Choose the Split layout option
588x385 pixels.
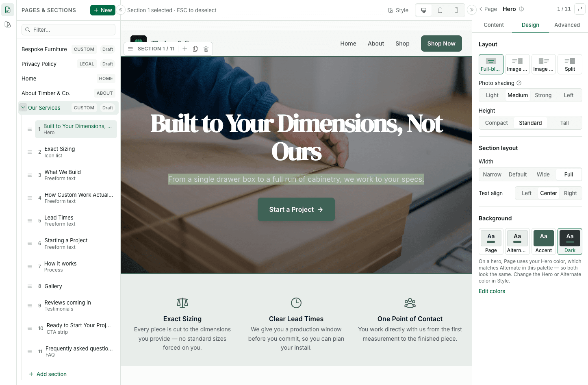(570, 64)
